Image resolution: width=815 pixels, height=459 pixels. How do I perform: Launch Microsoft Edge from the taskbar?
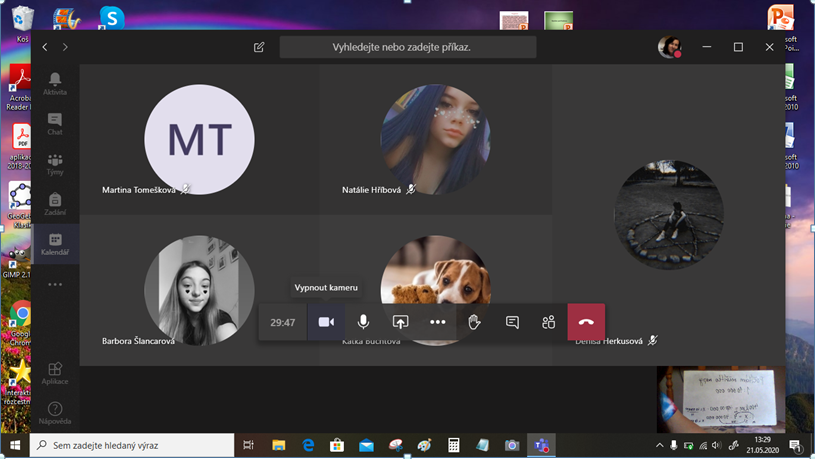[x=308, y=445]
